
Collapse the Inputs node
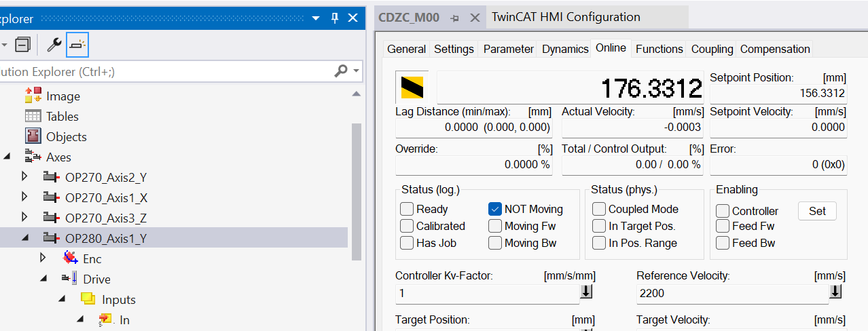tap(62, 299)
